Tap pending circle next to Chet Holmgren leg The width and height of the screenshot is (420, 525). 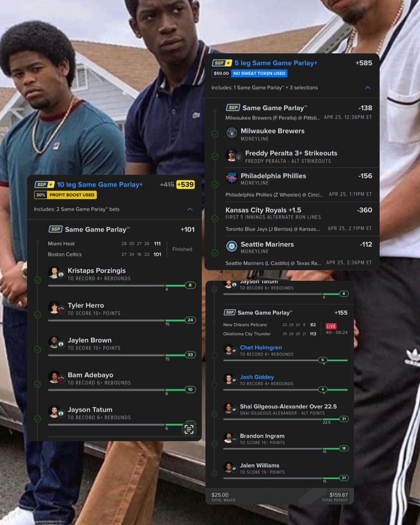pos(214,356)
